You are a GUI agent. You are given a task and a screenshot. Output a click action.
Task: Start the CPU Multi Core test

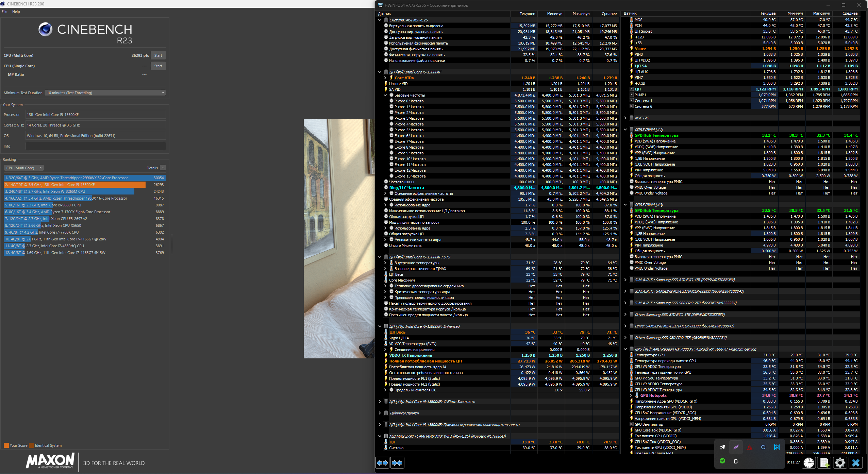click(x=158, y=55)
